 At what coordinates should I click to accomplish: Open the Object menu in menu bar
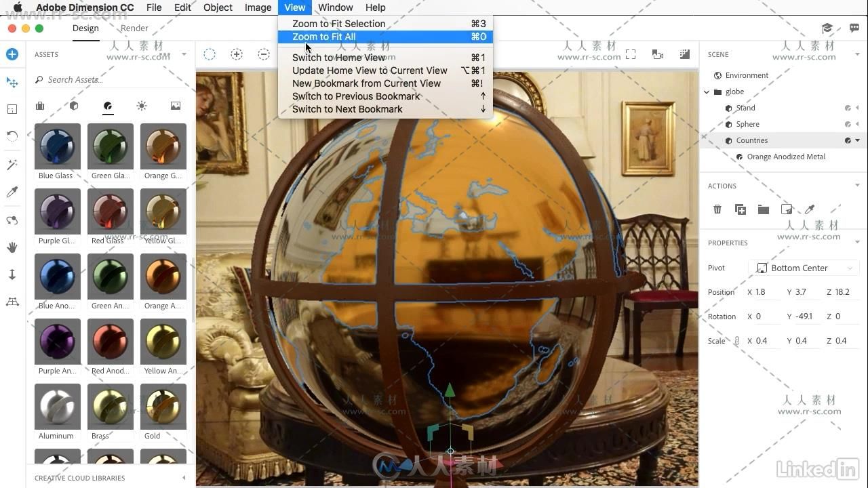coord(218,7)
